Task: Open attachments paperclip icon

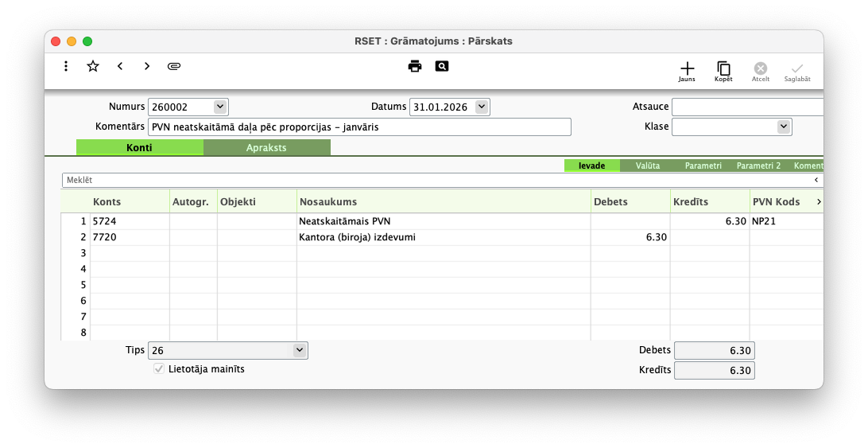Action: tap(174, 66)
